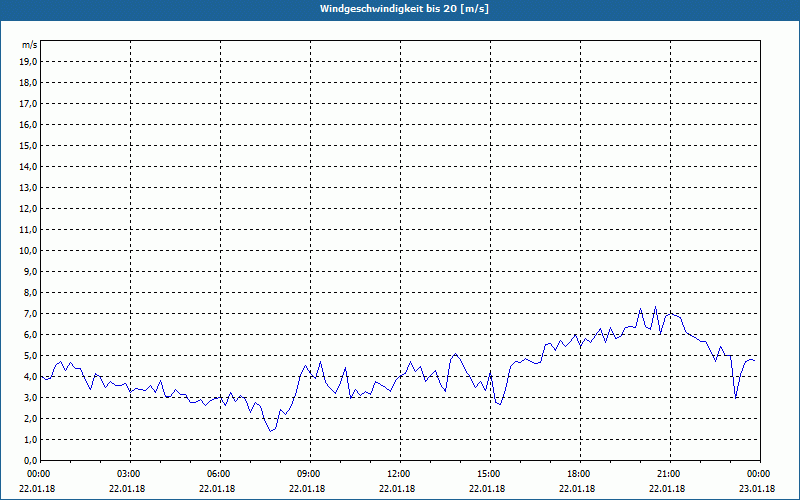Screen dimensions: 800x500
Task: Click the 23.01.18 date label
Action: (758, 488)
